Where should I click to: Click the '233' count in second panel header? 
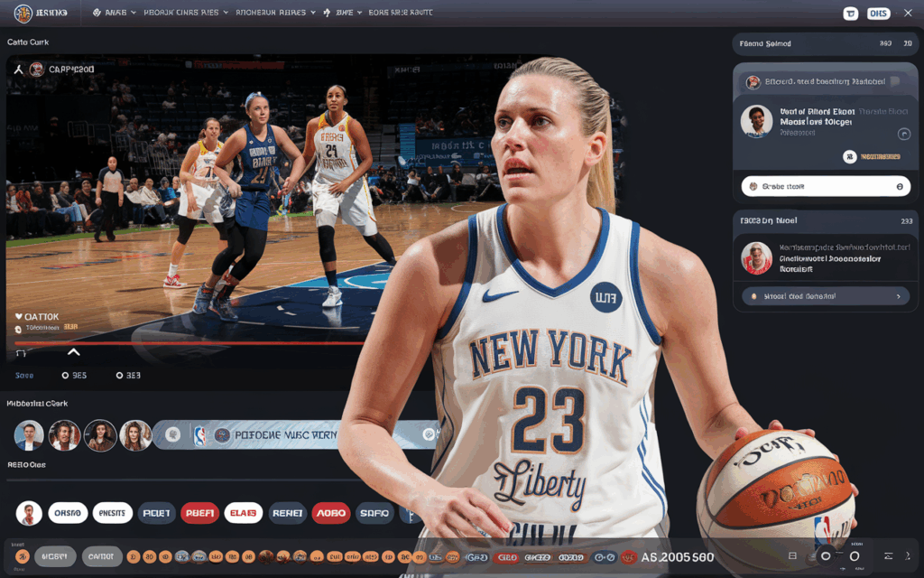pos(906,221)
